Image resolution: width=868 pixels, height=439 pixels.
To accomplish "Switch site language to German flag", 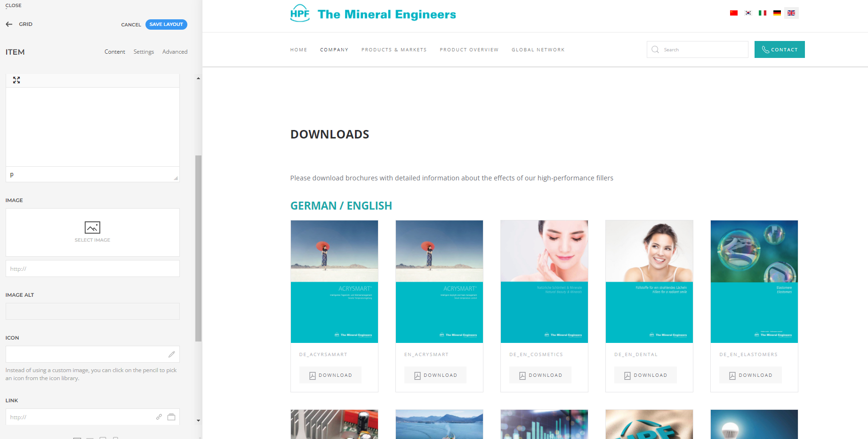I will (x=777, y=13).
